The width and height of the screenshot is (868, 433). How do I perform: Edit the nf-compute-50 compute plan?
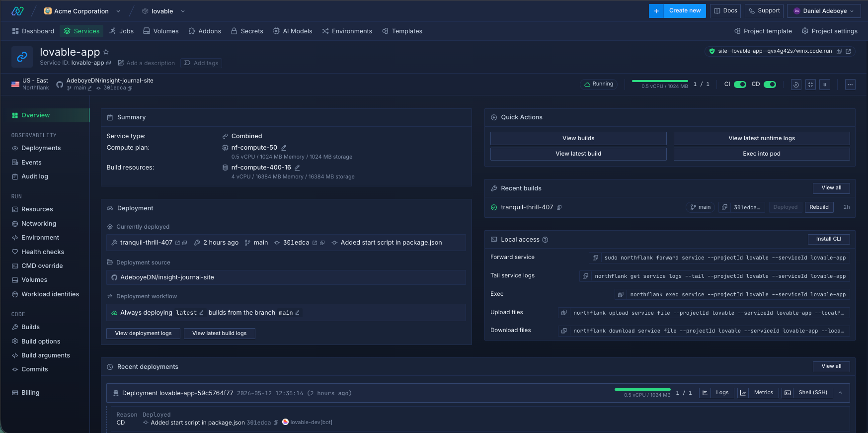[x=284, y=148]
